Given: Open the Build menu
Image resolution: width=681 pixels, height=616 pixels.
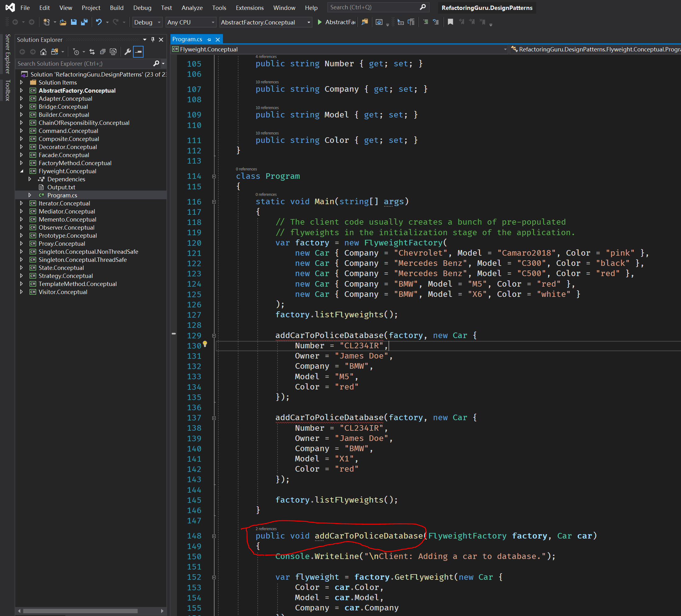Looking at the screenshot, I should click(117, 8).
